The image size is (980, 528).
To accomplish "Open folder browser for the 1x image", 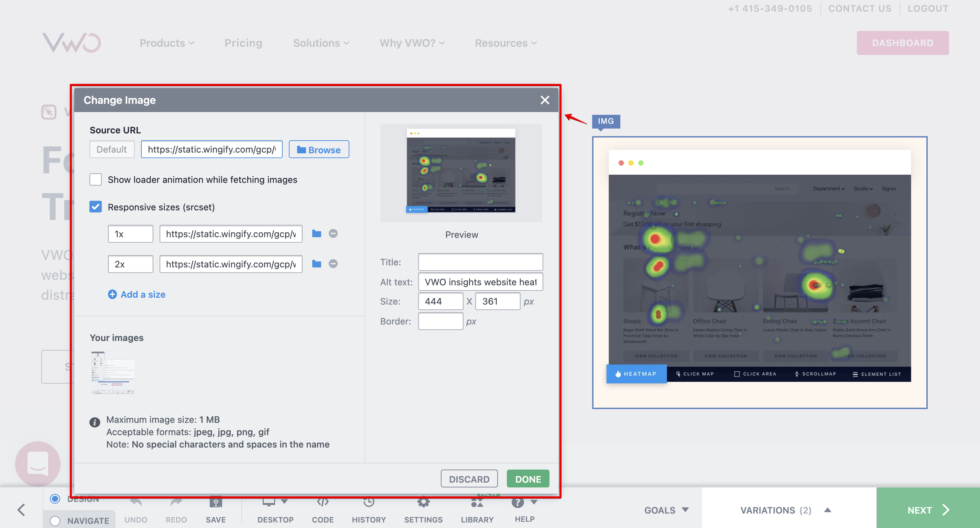I will coord(316,233).
